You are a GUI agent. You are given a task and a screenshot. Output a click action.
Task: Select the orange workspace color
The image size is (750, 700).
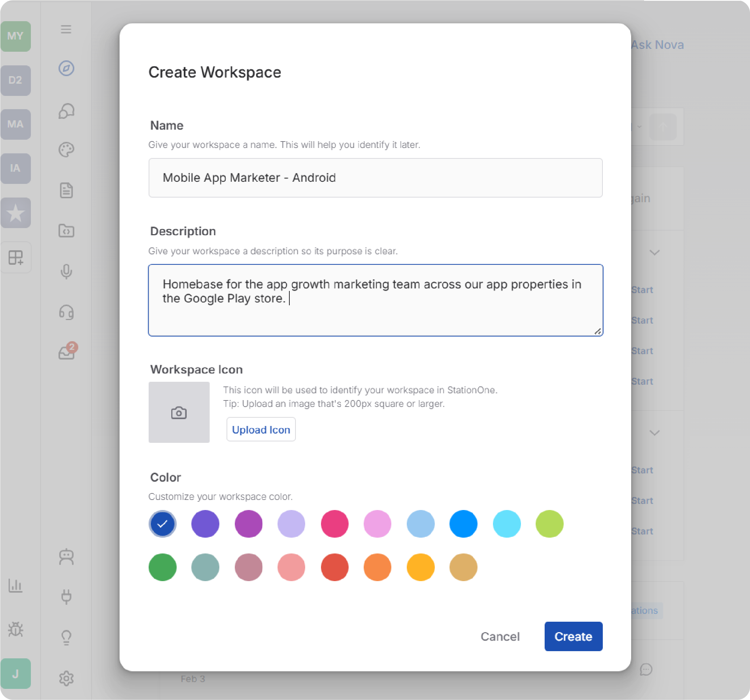pos(377,567)
